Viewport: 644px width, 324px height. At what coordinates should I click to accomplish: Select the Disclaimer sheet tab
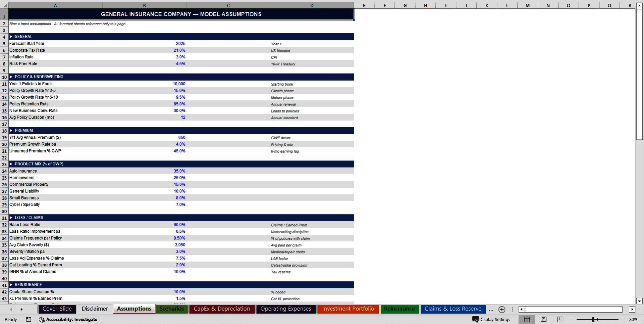pyautogui.click(x=94, y=309)
